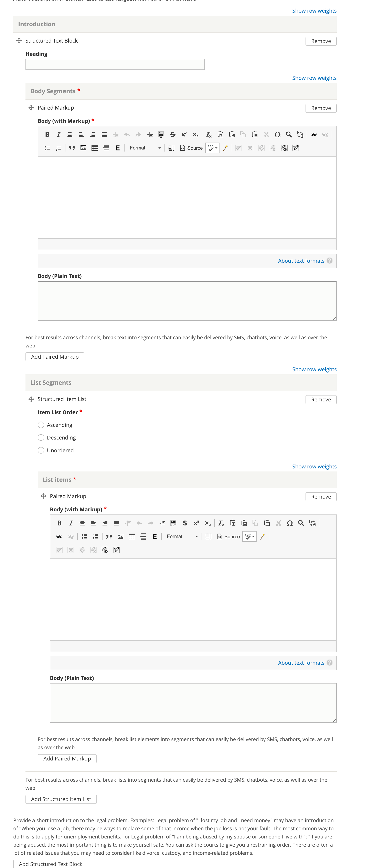Click Add Paired Markup below Body Segments
374x868 pixels.
(55, 357)
